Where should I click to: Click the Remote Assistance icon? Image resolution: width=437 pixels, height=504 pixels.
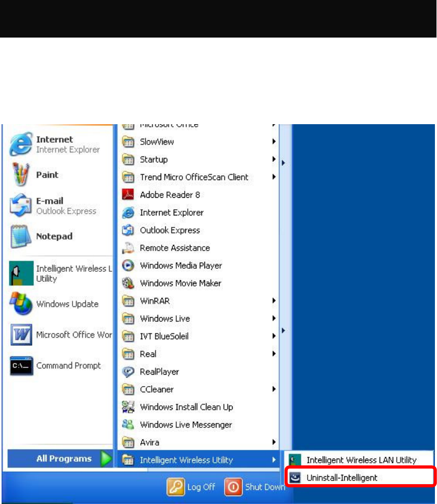coord(128,247)
